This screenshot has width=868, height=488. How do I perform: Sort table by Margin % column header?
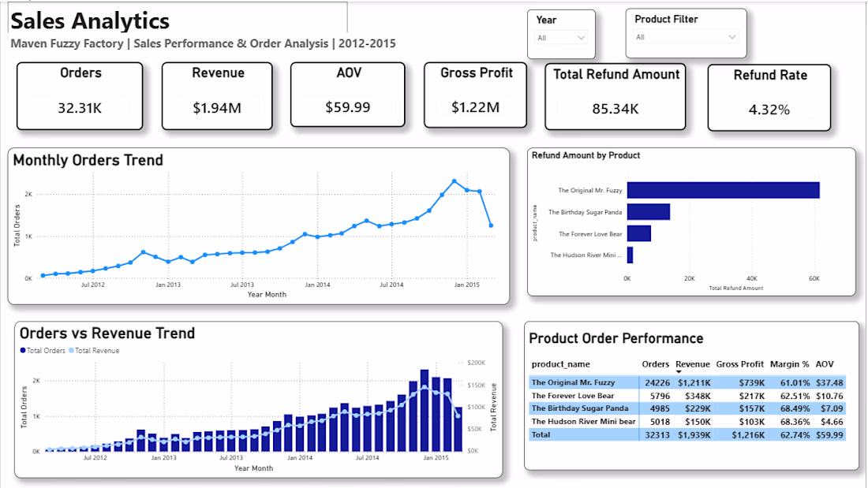[789, 364]
